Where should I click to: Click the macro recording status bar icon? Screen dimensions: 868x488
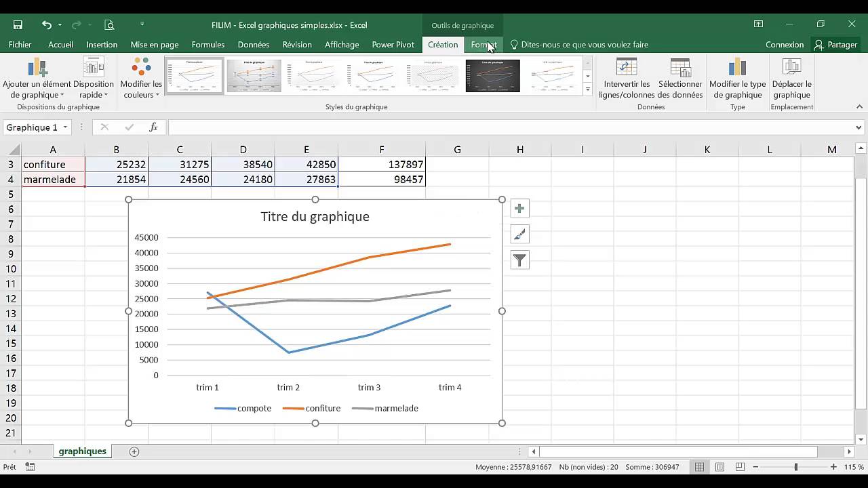pyautogui.click(x=30, y=467)
